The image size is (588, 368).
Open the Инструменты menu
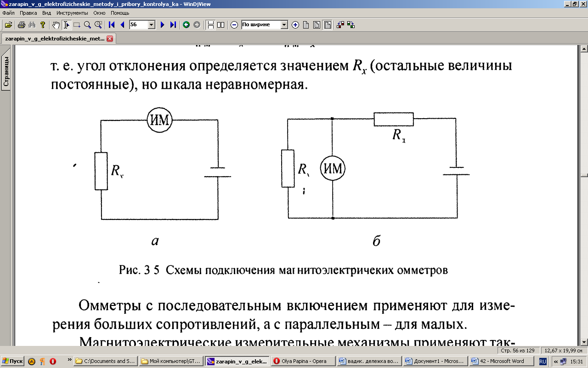pos(72,13)
